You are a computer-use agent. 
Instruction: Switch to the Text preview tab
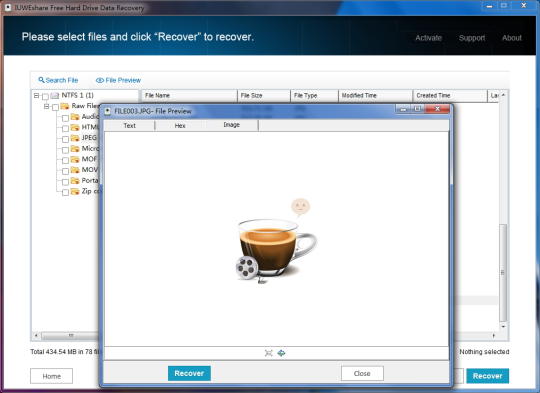(129, 125)
